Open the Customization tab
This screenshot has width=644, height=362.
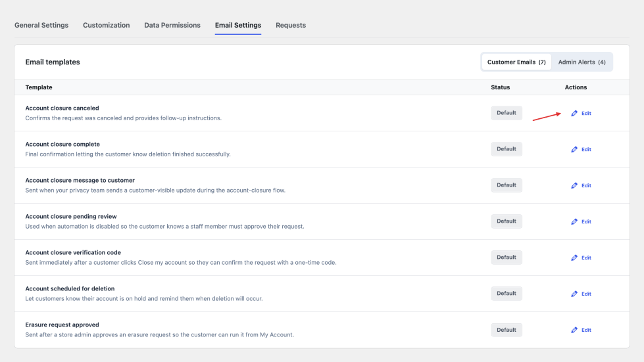click(107, 25)
